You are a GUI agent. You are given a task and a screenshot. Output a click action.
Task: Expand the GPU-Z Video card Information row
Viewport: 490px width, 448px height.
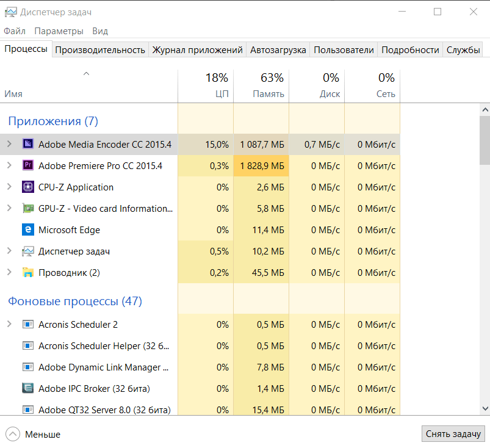point(9,208)
